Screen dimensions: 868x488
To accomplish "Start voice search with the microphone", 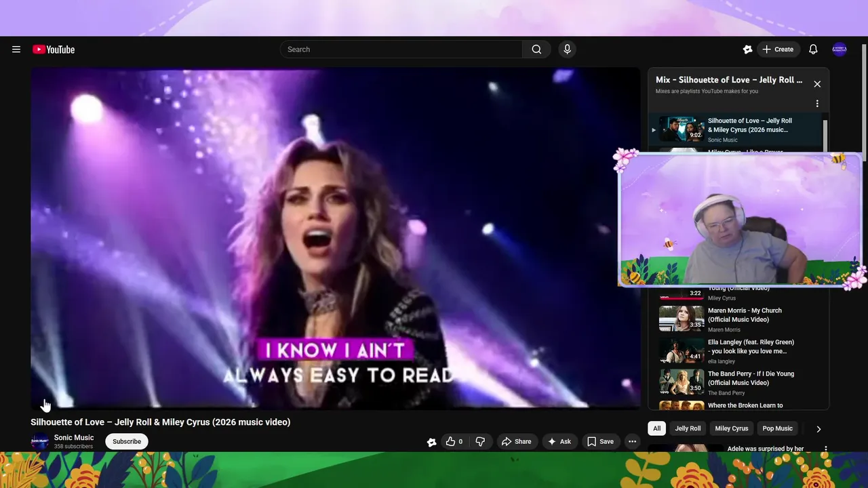I will (x=567, y=49).
